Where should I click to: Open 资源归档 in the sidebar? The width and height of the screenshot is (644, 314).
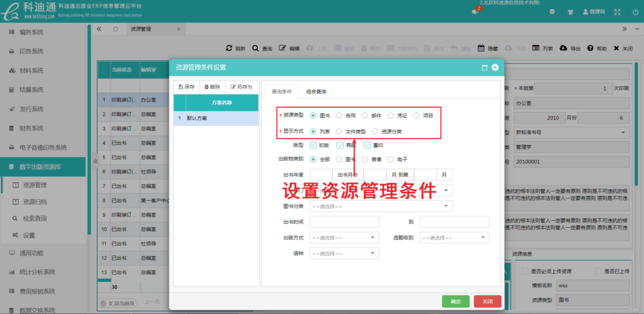[35, 202]
